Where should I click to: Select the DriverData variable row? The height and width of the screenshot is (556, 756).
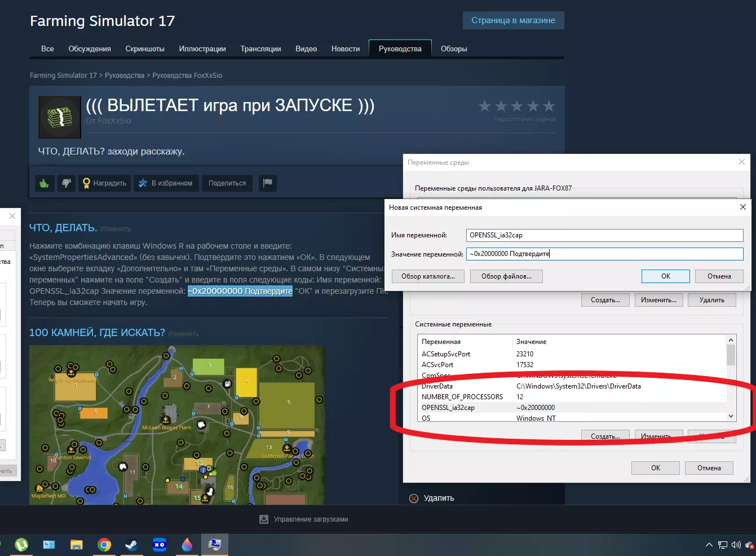(572, 386)
